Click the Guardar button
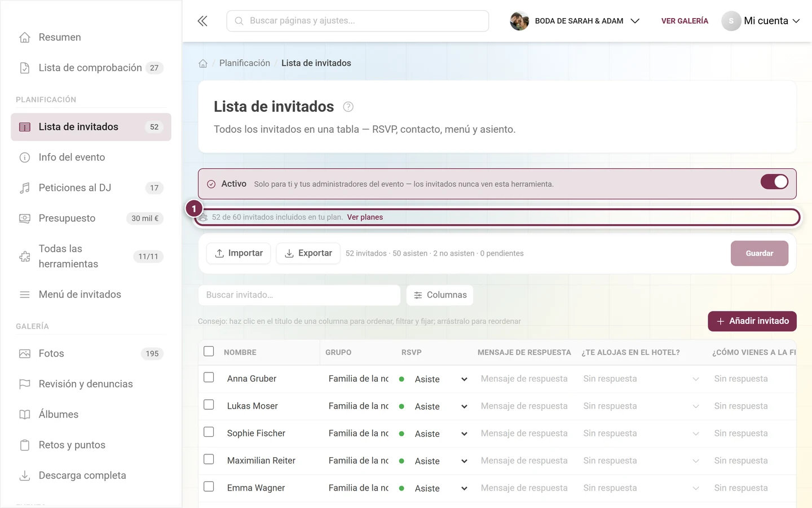The height and width of the screenshot is (508, 812). [760, 253]
